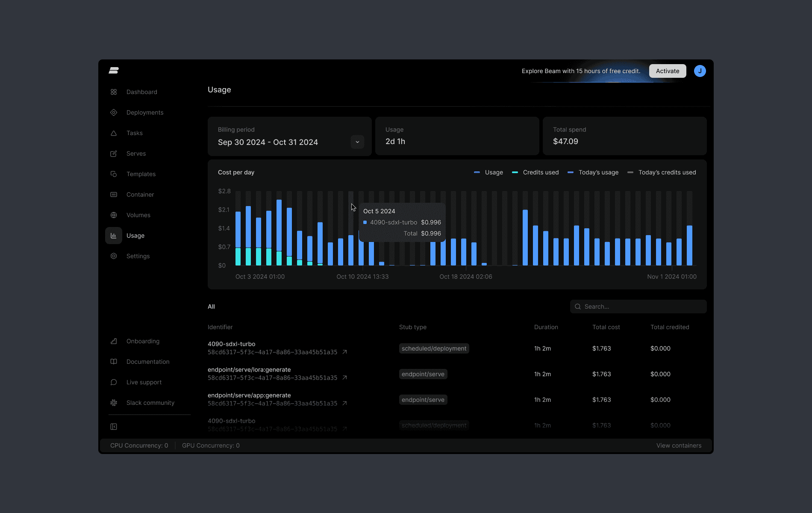Open link arrow for endpoint/serve/app:generate row
This screenshot has height=513, width=812.
coord(344,403)
